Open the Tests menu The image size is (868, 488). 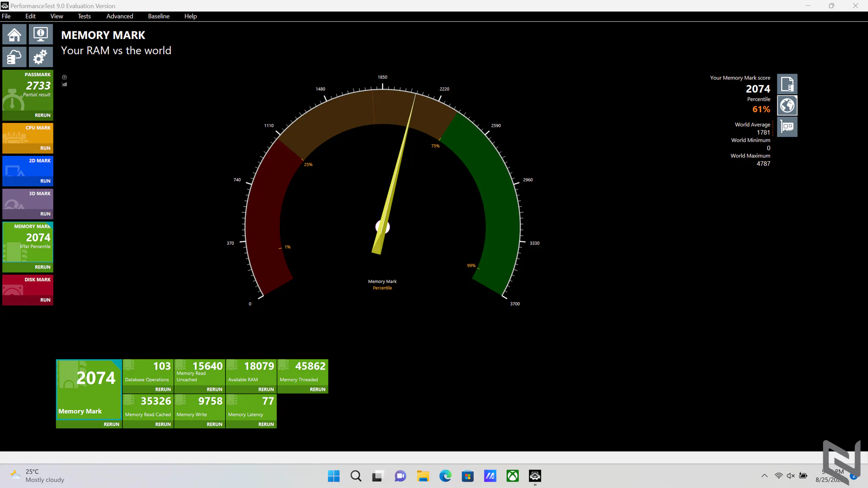click(x=84, y=16)
